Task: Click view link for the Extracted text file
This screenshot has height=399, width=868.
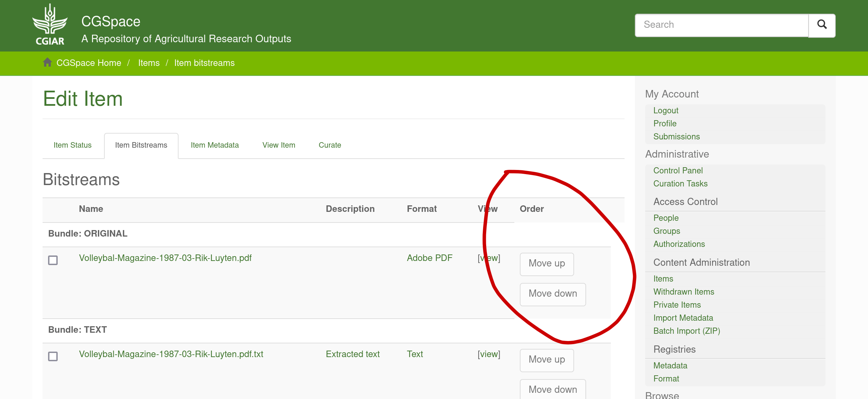Action: pyautogui.click(x=489, y=354)
